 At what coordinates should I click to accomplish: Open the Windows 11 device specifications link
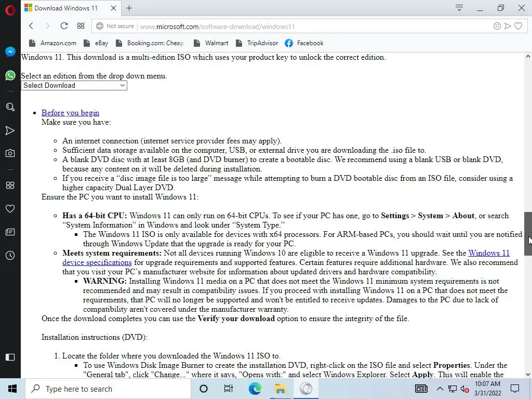coord(489,253)
